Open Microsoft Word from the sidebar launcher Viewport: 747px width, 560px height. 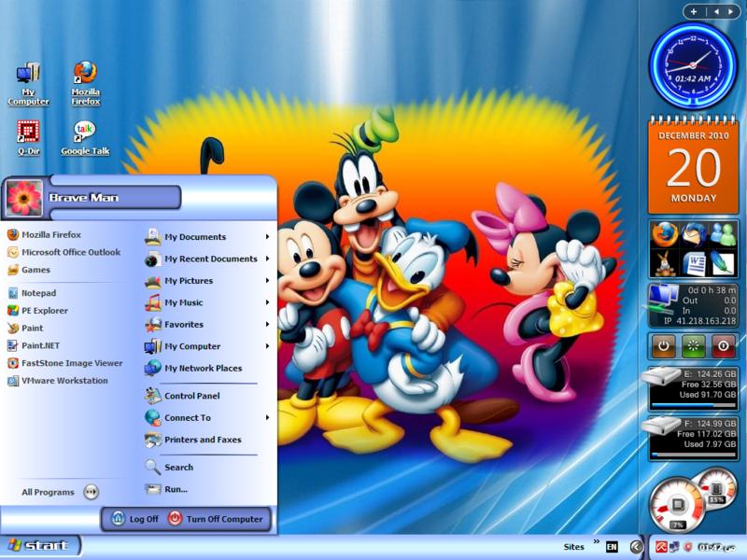(x=694, y=264)
